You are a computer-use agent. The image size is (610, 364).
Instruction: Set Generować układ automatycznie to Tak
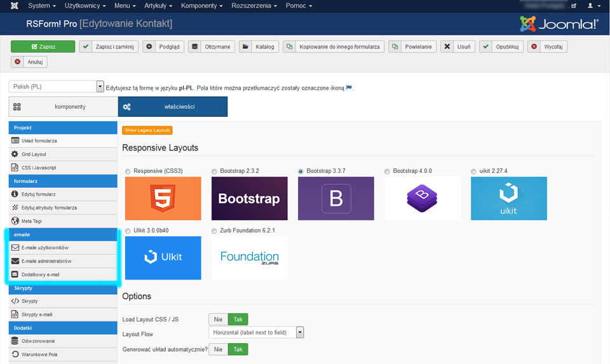point(238,349)
